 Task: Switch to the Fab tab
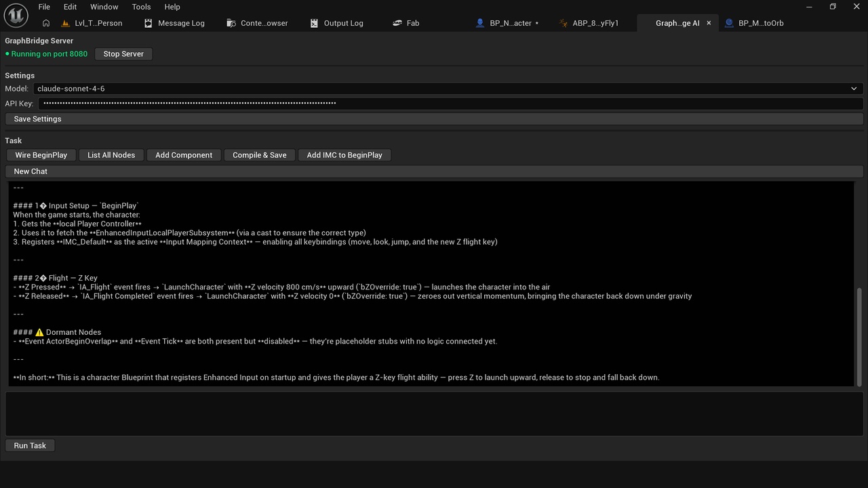pos(413,23)
